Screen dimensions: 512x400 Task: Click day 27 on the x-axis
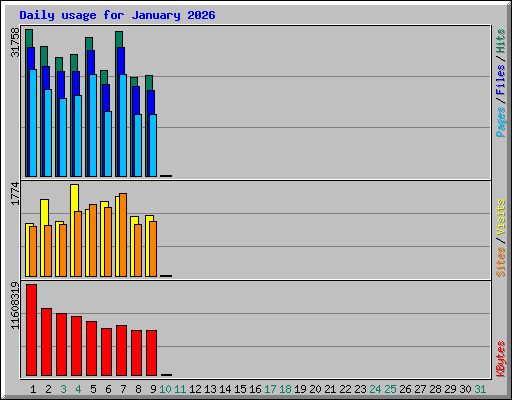[x=420, y=389]
